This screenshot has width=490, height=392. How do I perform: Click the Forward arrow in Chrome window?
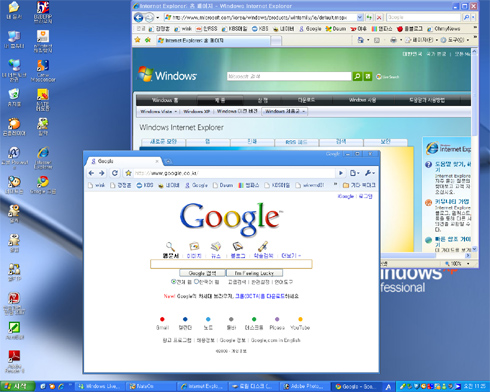[x=102, y=173]
